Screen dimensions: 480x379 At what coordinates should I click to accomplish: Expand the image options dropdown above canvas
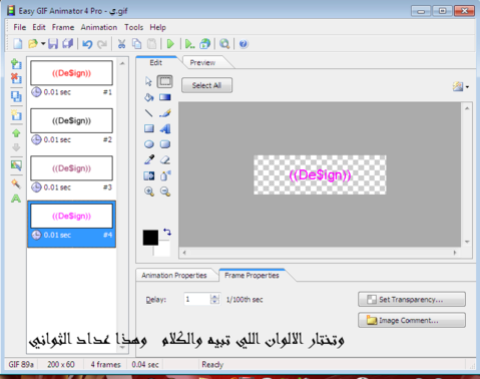click(467, 87)
